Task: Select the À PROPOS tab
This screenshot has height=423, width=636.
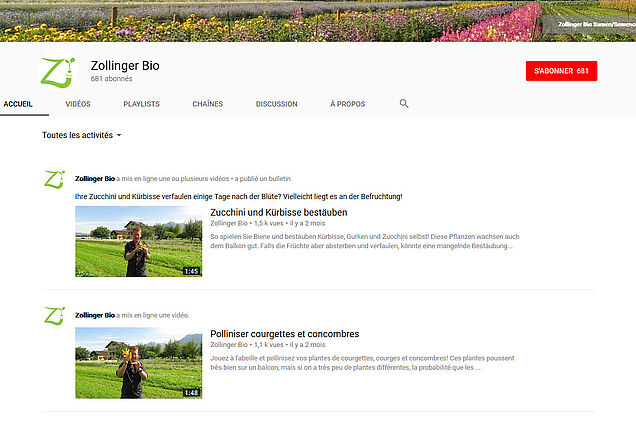Action: pos(347,104)
